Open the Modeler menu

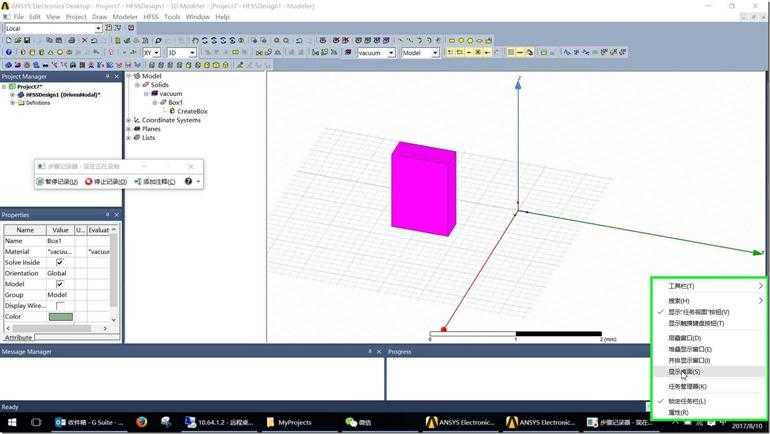point(125,17)
